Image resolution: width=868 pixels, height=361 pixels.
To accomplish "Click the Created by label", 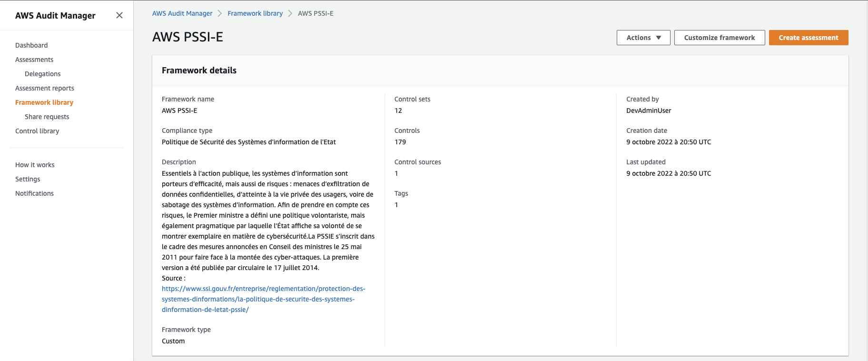I will [x=642, y=99].
